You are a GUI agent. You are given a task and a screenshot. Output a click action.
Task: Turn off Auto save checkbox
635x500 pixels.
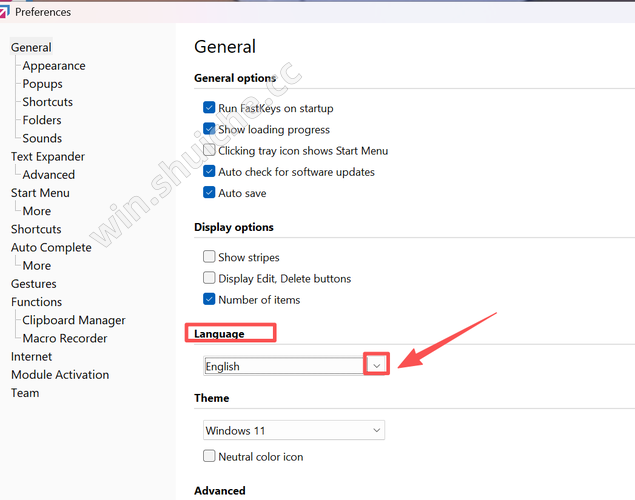pos(209,193)
